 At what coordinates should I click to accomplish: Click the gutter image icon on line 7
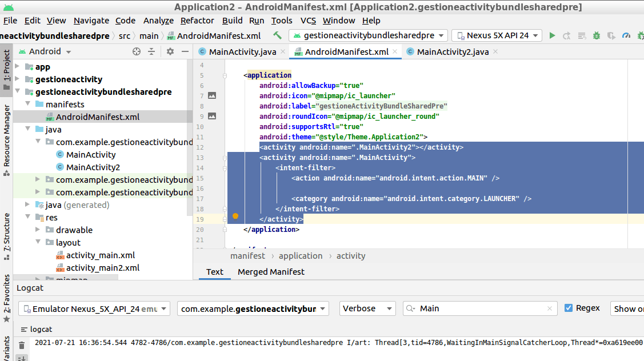click(212, 96)
